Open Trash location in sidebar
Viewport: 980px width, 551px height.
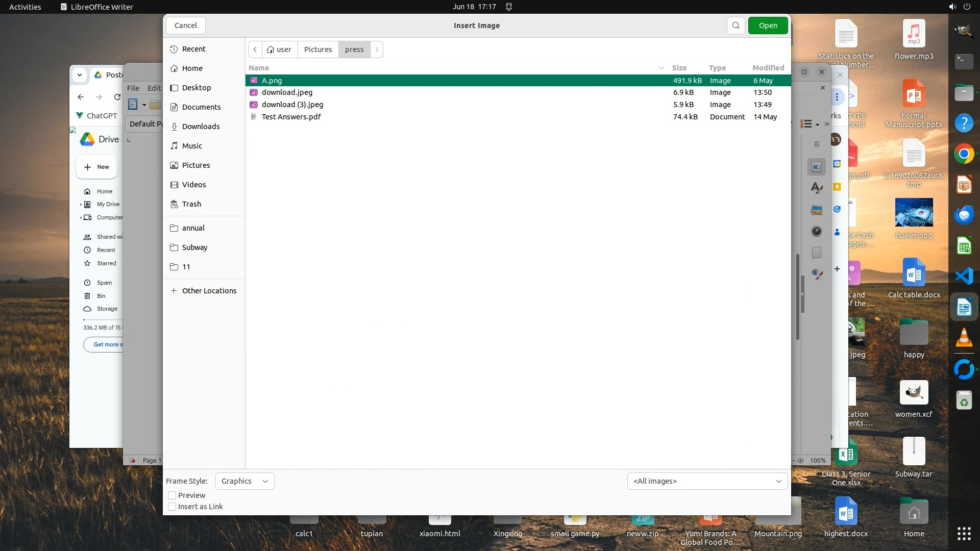click(191, 204)
